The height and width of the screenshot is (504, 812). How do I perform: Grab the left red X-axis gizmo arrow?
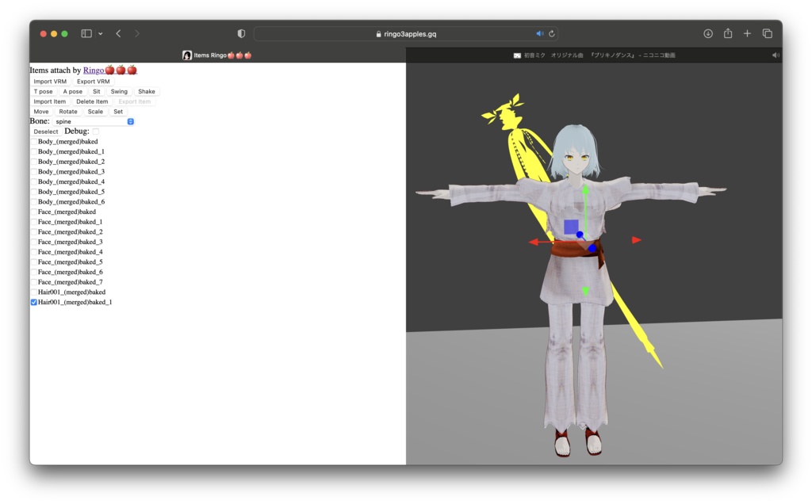[534, 242]
